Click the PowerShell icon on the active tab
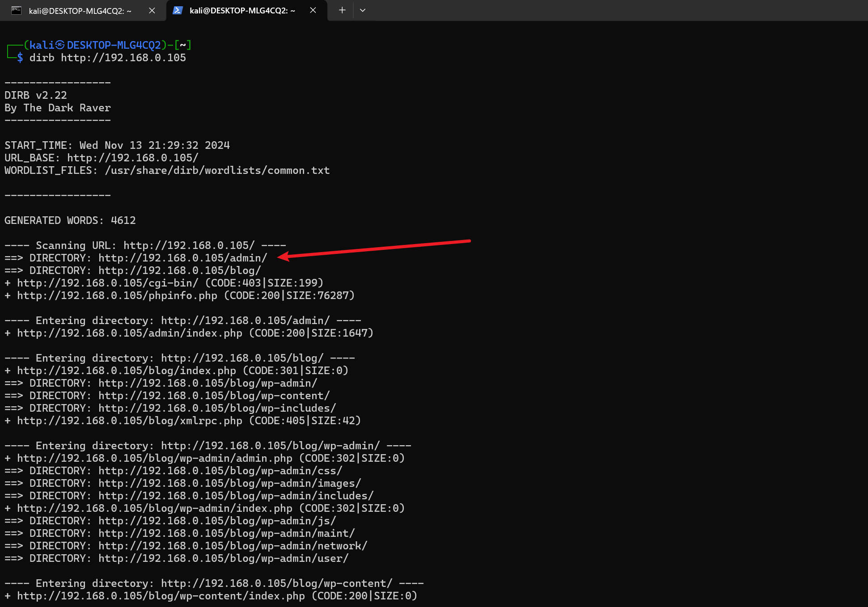The width and height of the screenshot is (868, 607). [178, 10]
